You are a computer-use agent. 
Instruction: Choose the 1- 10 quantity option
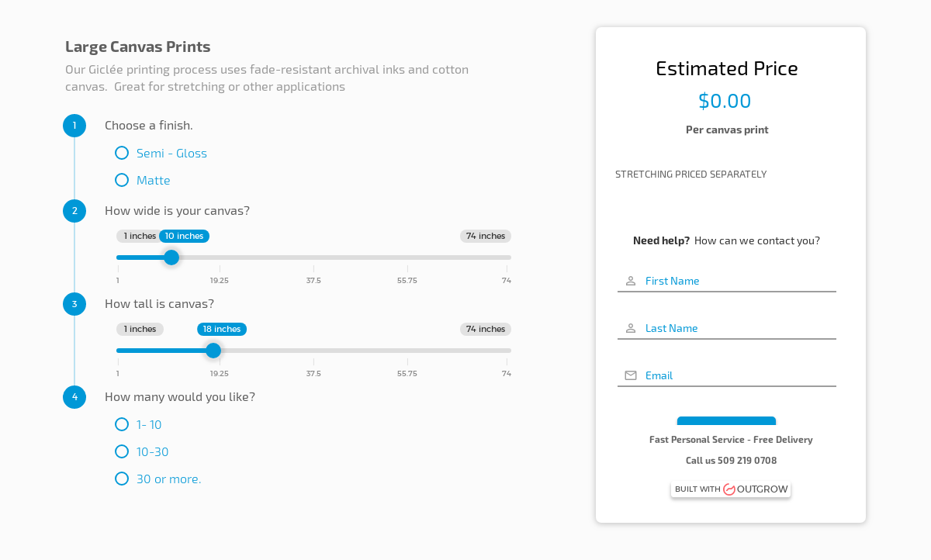click(x=138, y=425)
